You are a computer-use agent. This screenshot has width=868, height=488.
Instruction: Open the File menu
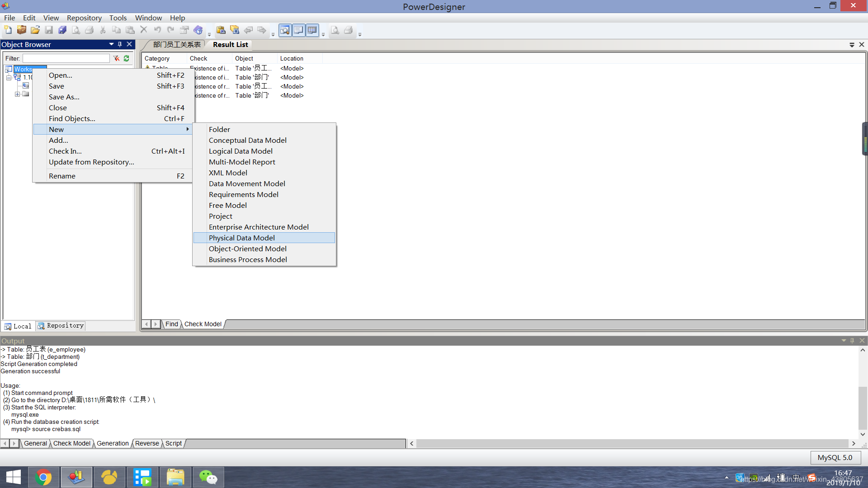(9, 18)
